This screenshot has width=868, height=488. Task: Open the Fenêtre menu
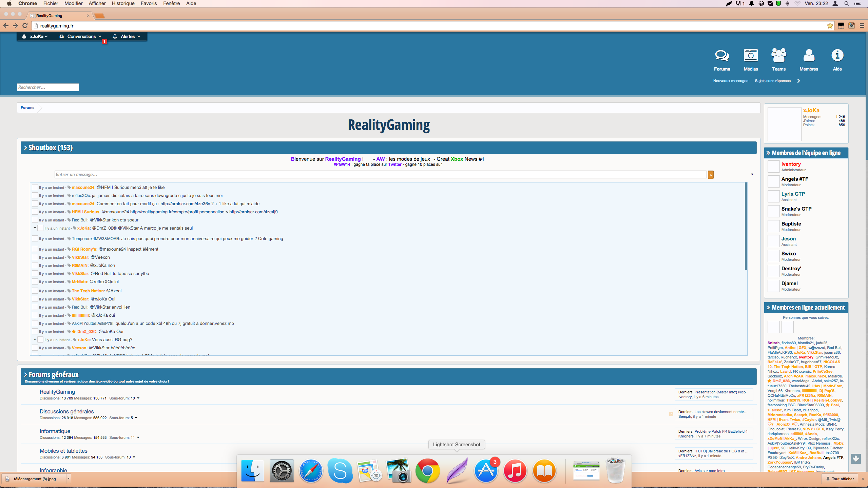(x=171, y=3)
